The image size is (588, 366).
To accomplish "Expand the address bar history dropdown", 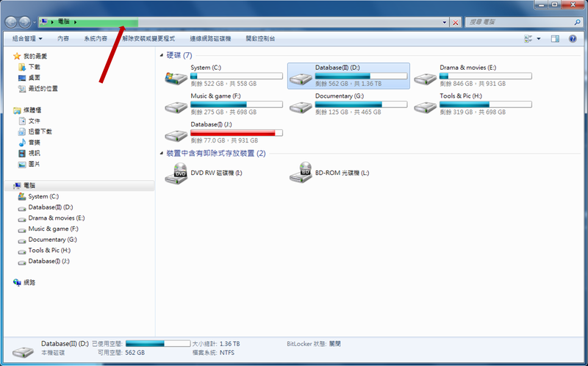I will [445, 23].
